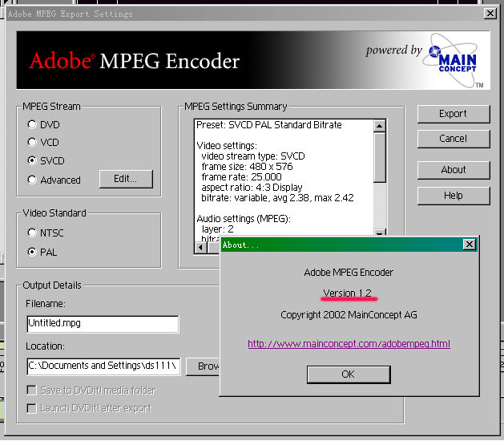Click the aspect ratio: 4:3 Display line

coord(252,187)
